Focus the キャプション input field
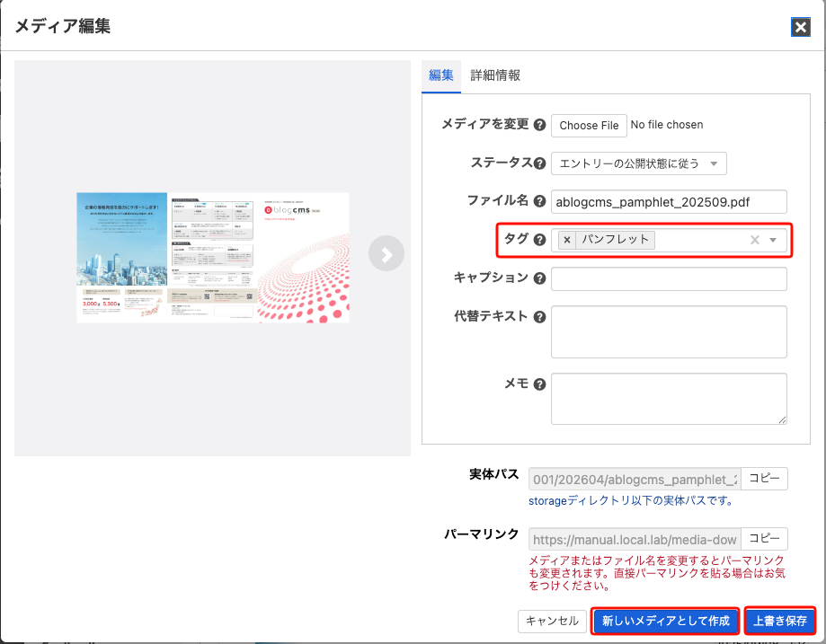 tap(669, 278)
